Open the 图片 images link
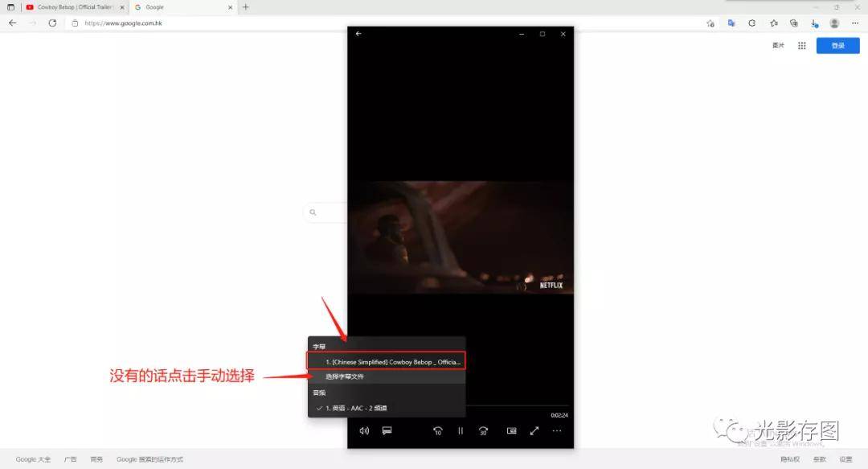868x469 pixels. coord(778,46)
